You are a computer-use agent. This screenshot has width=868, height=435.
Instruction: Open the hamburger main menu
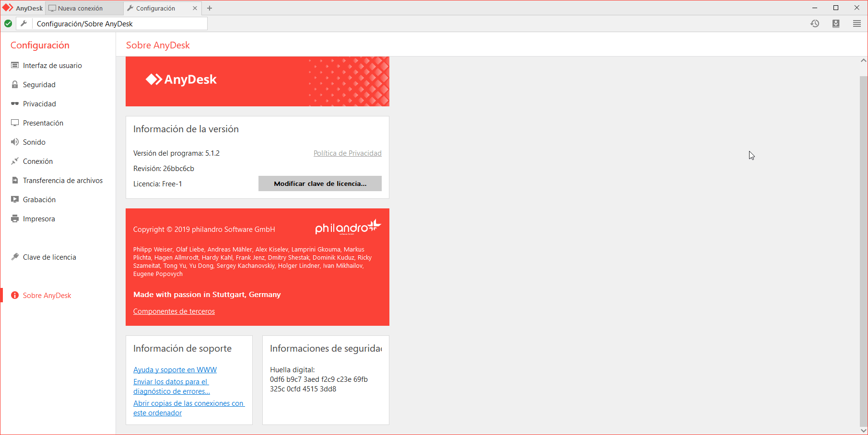[x=857, y=23]
